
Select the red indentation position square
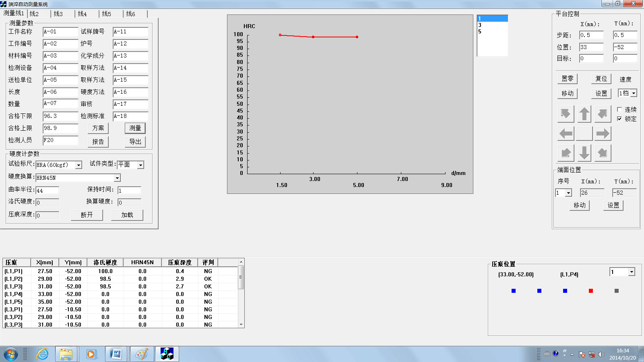591,291
